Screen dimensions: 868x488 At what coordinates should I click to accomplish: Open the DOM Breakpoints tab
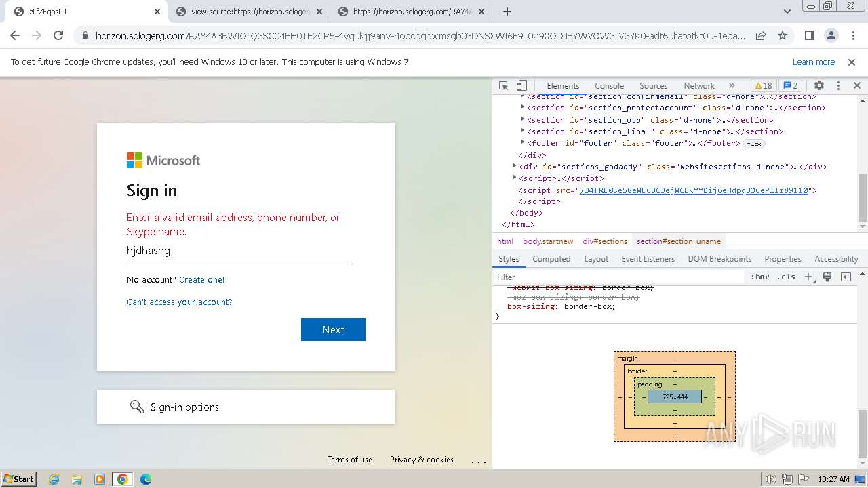(x=719, y=259)
